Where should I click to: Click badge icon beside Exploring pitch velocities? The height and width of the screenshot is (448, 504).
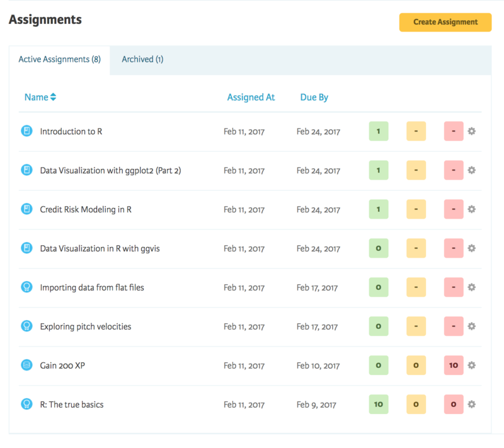[26, 326]
